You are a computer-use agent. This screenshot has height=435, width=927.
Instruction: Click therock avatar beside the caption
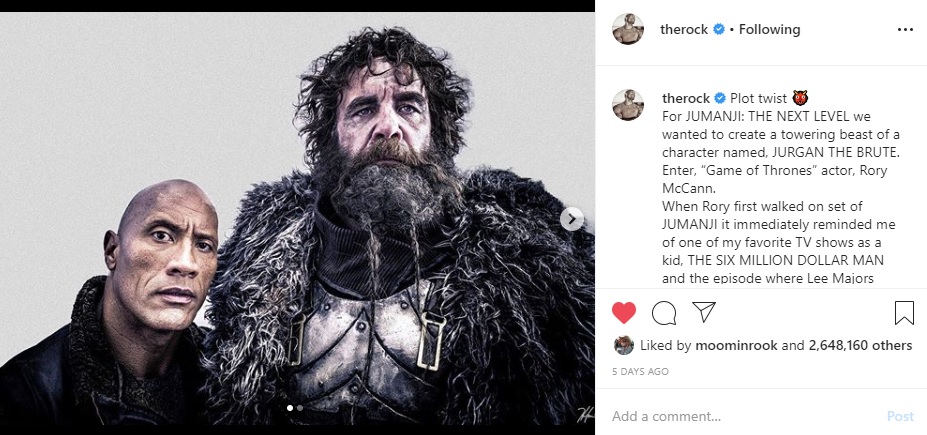coord(628,105)
